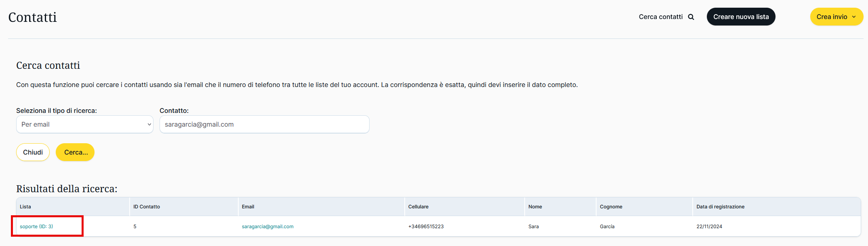Viewport: 868px width, 246px height.
Task: Click the Cellulare column header
Action: pos(418,207)
